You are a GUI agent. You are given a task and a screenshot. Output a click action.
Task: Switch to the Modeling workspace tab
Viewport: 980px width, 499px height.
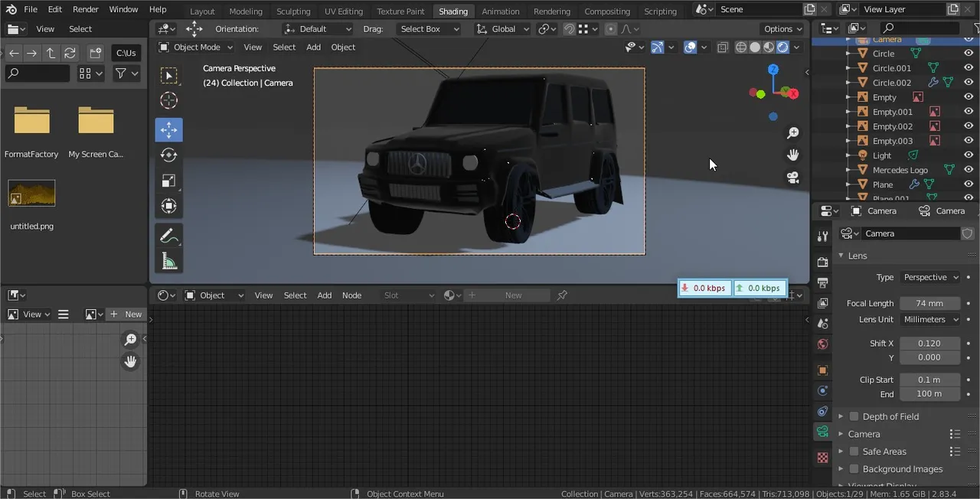point(246,11)
